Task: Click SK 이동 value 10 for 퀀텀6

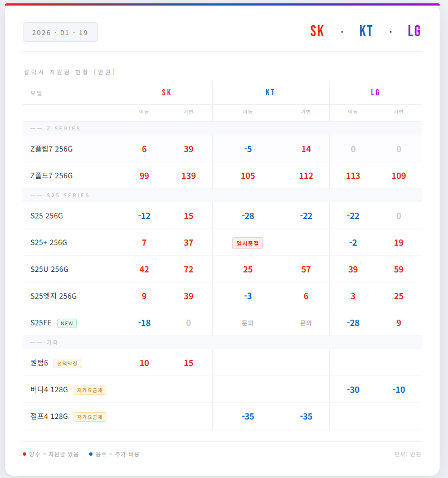Action: point(144,363)
